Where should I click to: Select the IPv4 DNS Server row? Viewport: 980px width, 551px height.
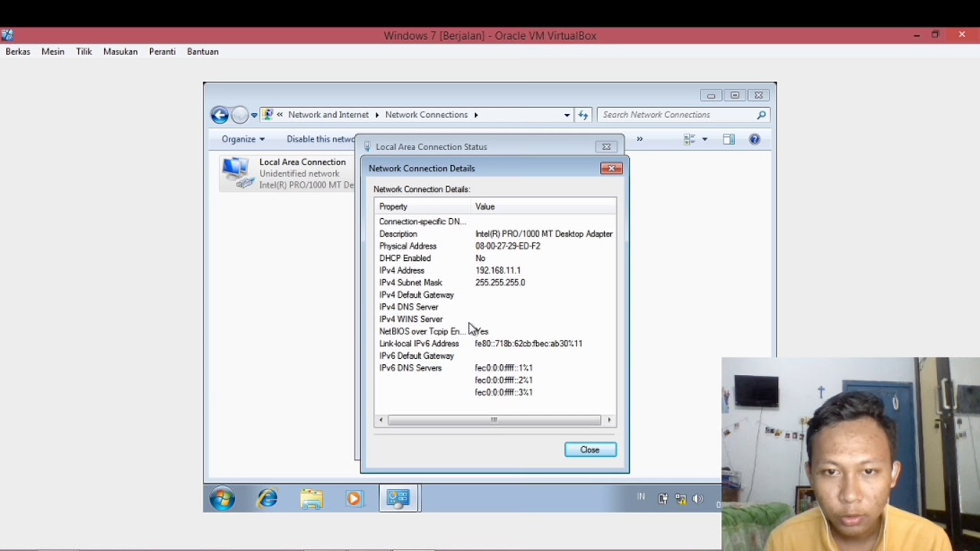(495, 308)
